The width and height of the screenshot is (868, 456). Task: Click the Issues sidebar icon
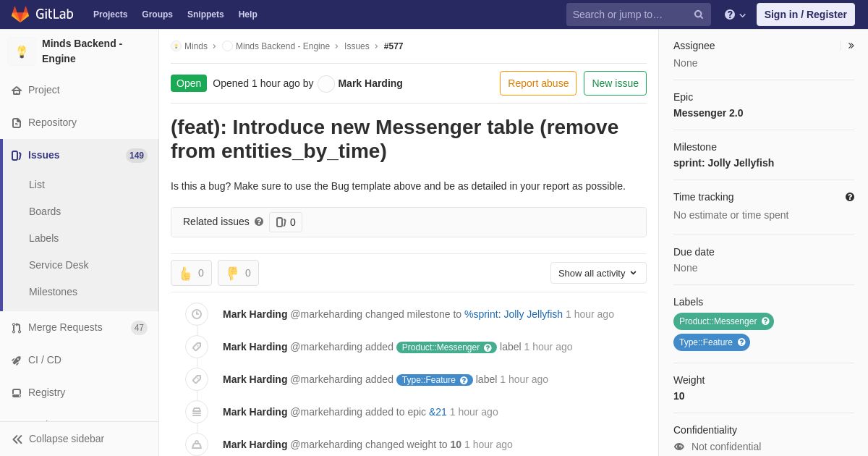[17, 156]
